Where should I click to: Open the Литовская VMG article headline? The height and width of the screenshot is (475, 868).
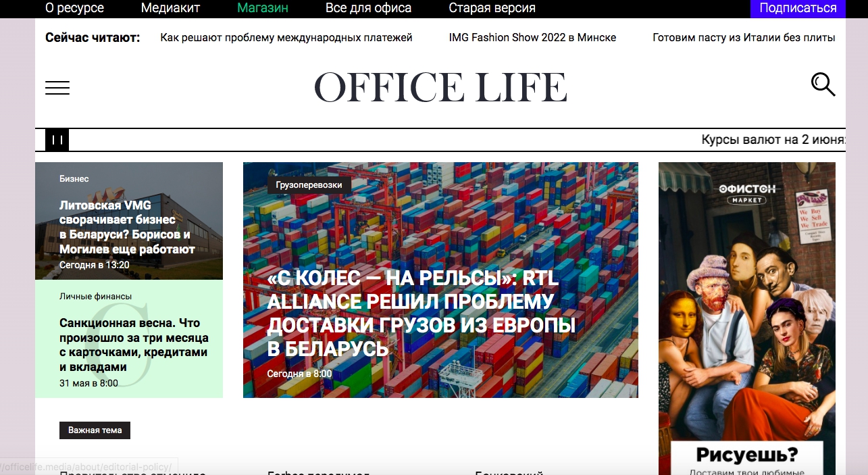127,227
